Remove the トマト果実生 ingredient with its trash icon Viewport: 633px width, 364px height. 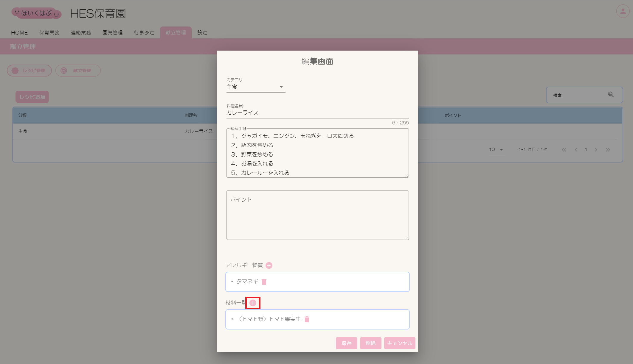tap(307, 319)
